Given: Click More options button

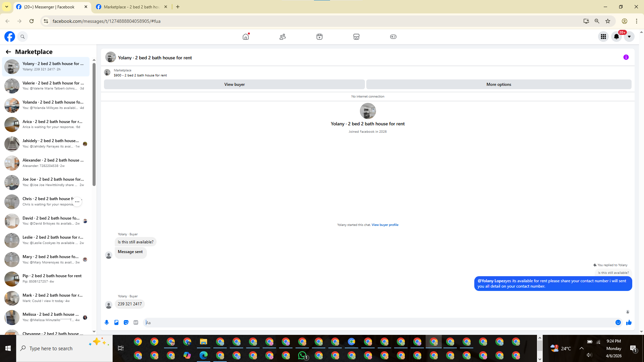Looking at the screenshot, I should tap(499, 84).
